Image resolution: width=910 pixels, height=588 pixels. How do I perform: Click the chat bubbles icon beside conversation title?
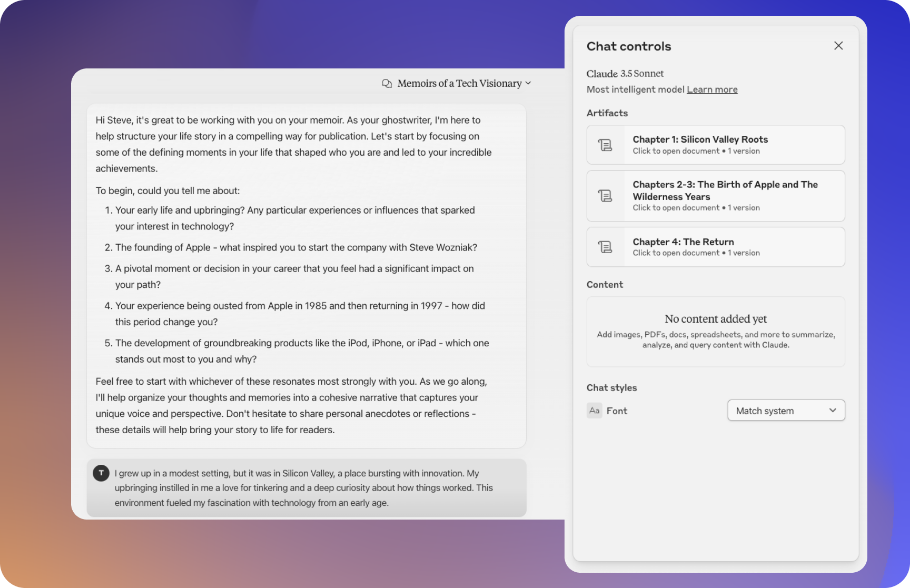(x=387, y=84)
